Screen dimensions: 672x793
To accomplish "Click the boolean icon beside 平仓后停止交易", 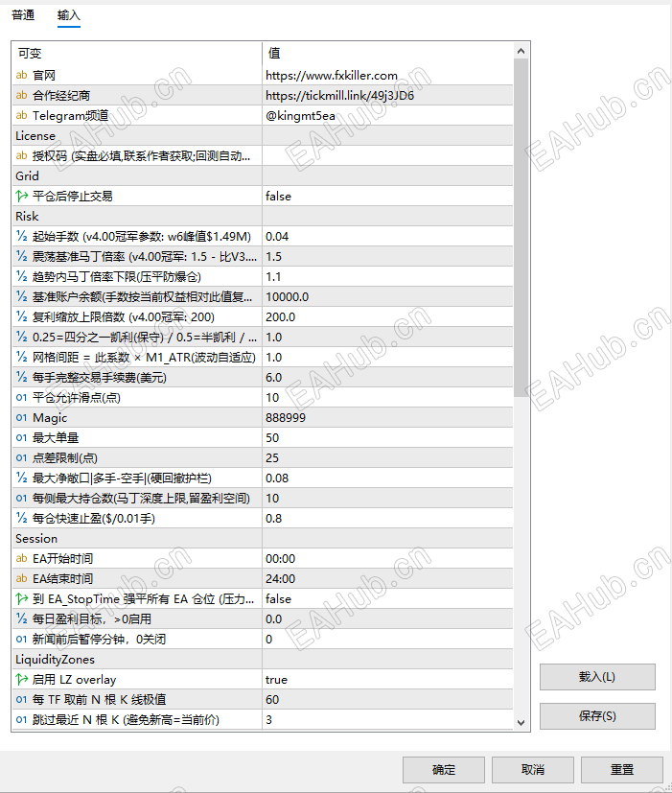I will tap(21, 197).
